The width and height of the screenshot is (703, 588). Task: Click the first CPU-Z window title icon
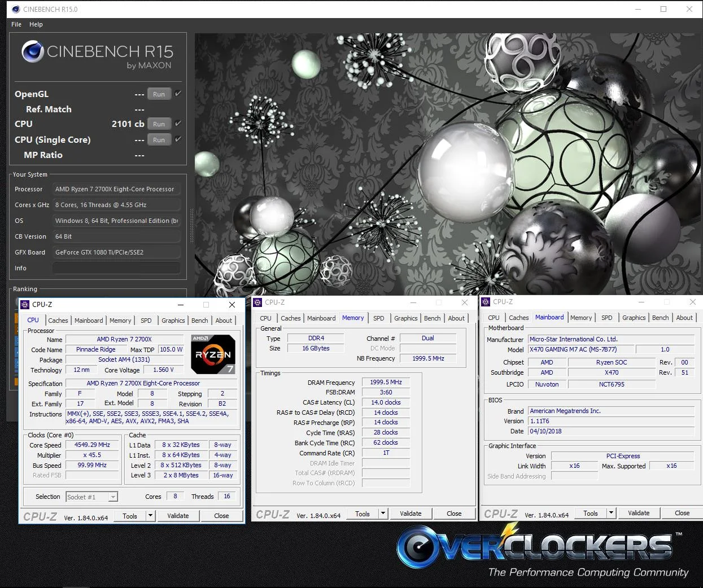25,305
